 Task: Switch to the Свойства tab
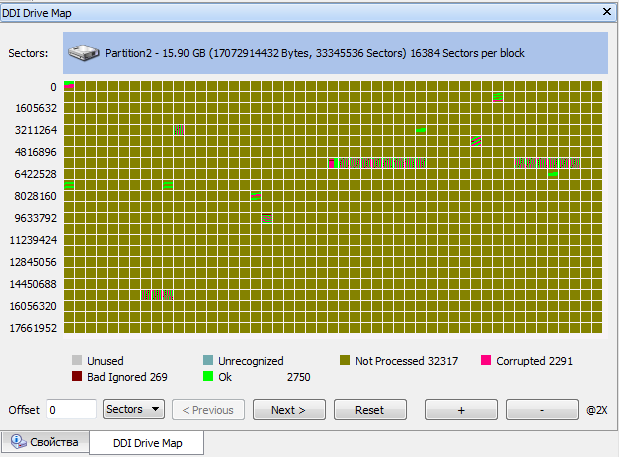click(45, 442)
